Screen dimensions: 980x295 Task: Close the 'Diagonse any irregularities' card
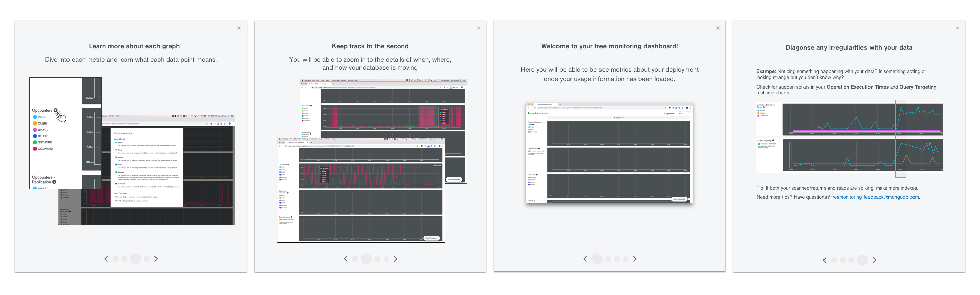click(957, 28)
